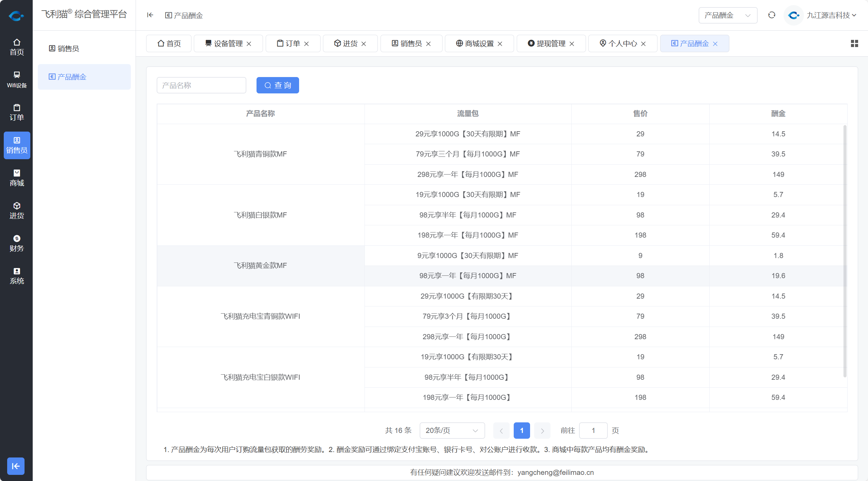This screenshot has width=868, height=481.
Task: Close the 进货 tab
Action: tap(364, 44)
